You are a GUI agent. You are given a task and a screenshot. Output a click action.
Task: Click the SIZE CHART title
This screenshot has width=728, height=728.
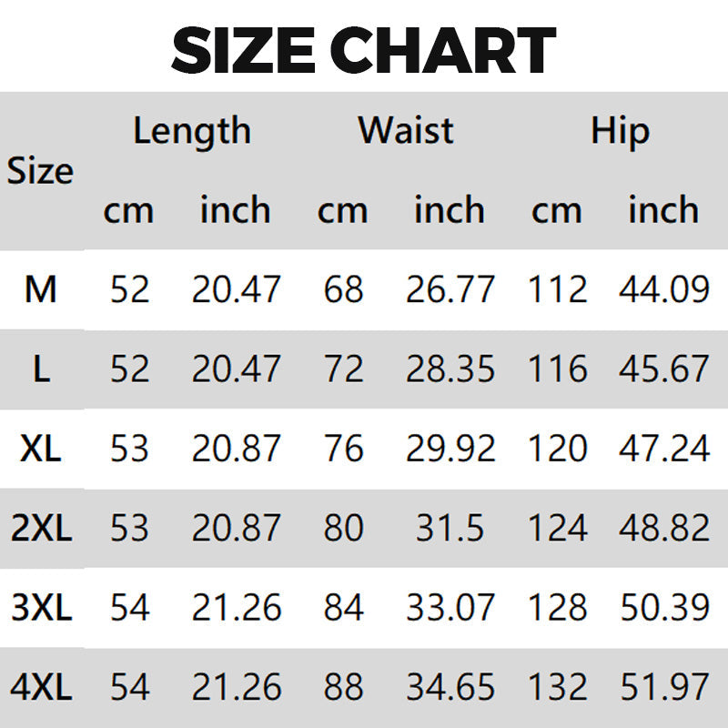pos(363,50)
